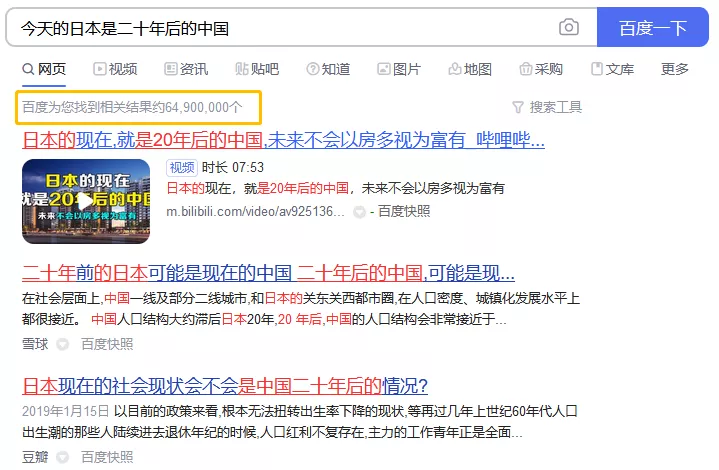Open the 二十年前的日本可能是现在的中国 result link
719x470 pixels.
[x=268, y=273]
